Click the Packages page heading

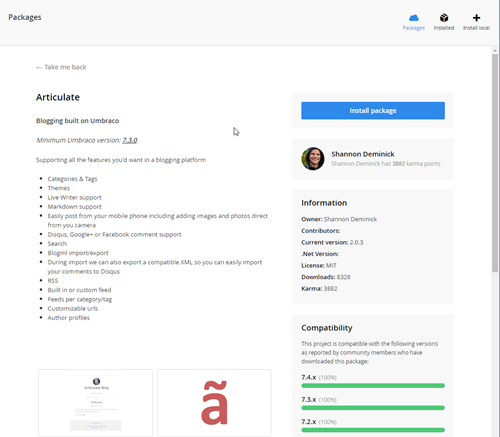pyautogui.click(x=25, y=17)
